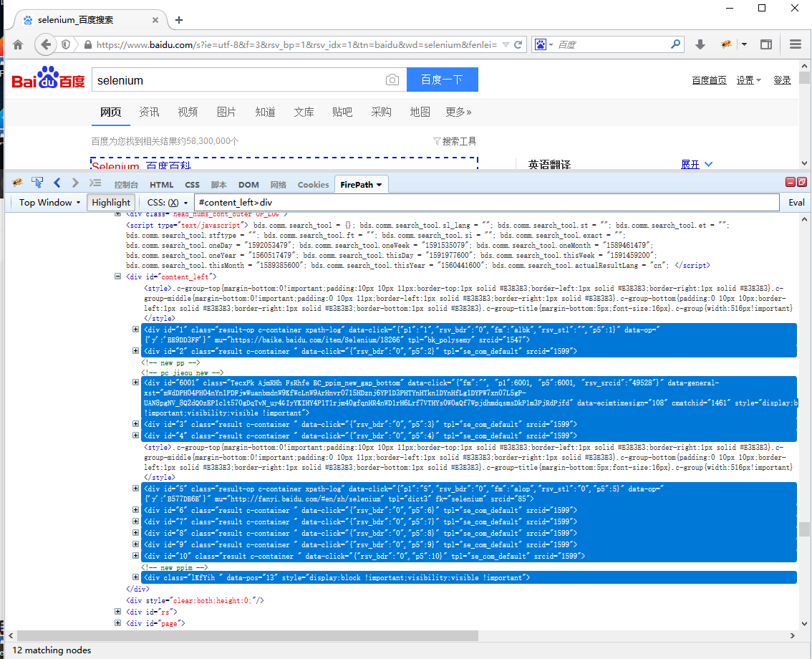Reload the page with the refresh icon

[518, 44]
